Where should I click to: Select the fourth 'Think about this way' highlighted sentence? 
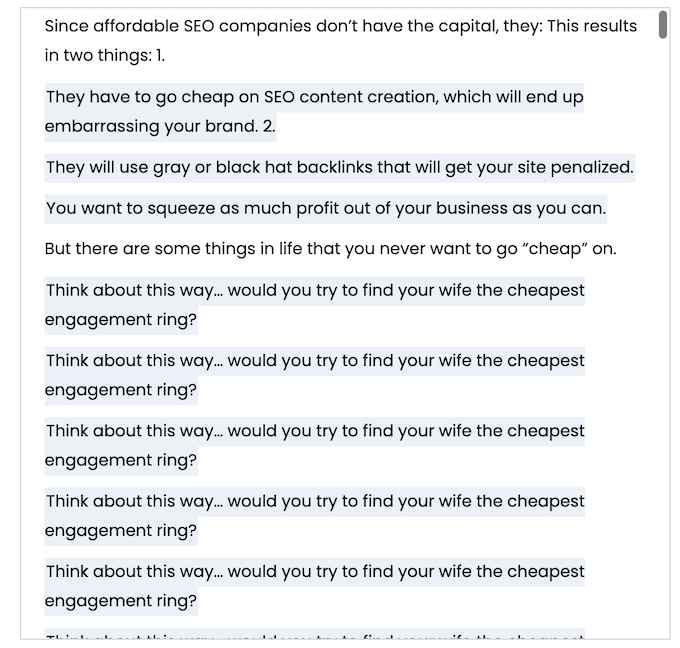click(315, 516)
